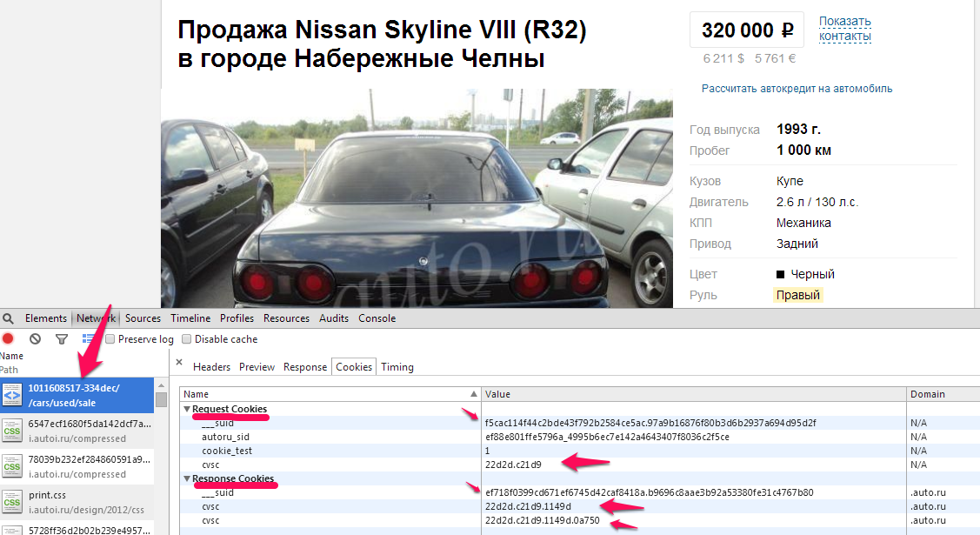The width and height of the screenshot is (980, 535).
Task: Click the black color swatch next to Черный
Action: [780, 274]
